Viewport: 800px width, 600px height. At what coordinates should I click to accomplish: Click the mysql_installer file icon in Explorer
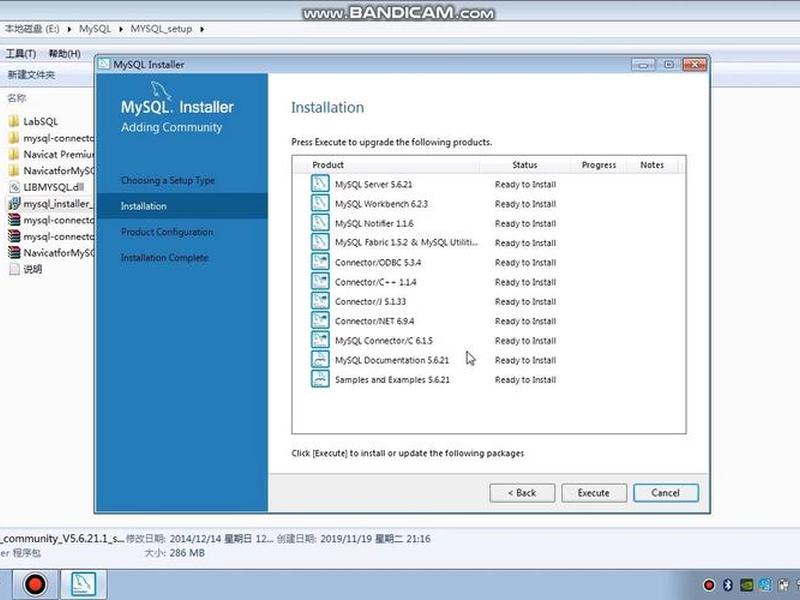point(14,204)
